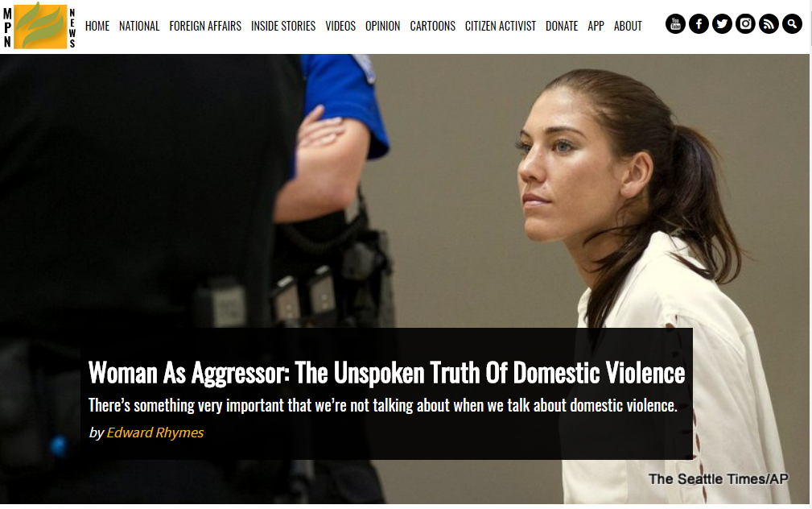Open the Opinion section
Viewport: 812px width, 509px height.
[383, 26]
